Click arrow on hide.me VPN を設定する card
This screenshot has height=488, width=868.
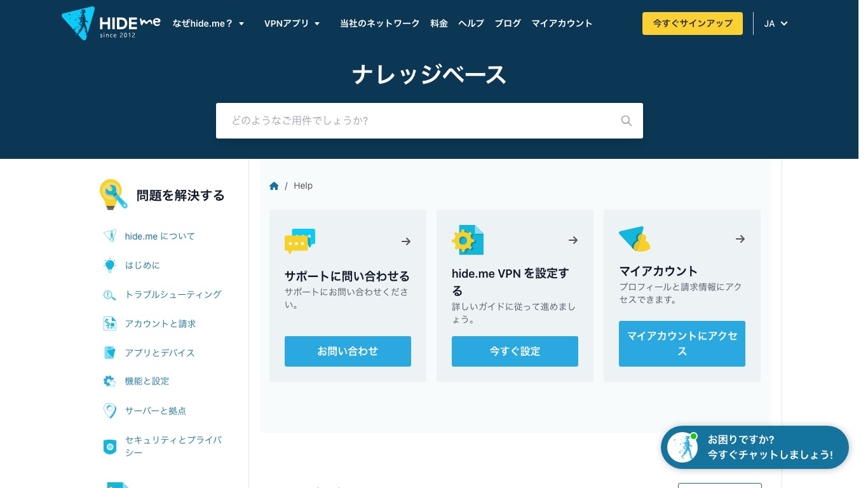coord(573,240)
